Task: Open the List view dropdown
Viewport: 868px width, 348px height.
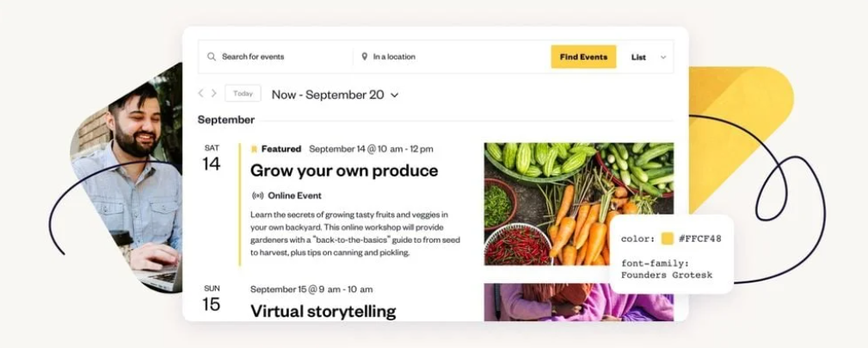Action: pos(638,57)
